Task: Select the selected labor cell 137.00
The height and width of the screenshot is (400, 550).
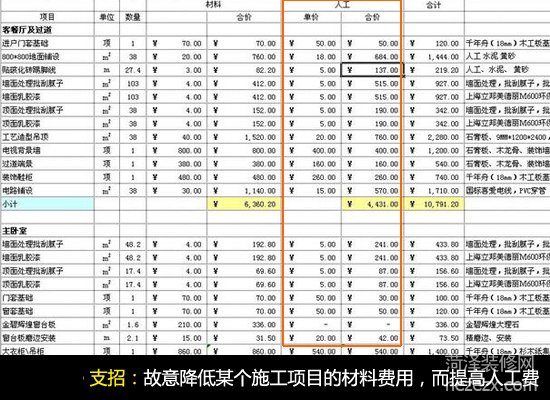Action: coord(372,70)
